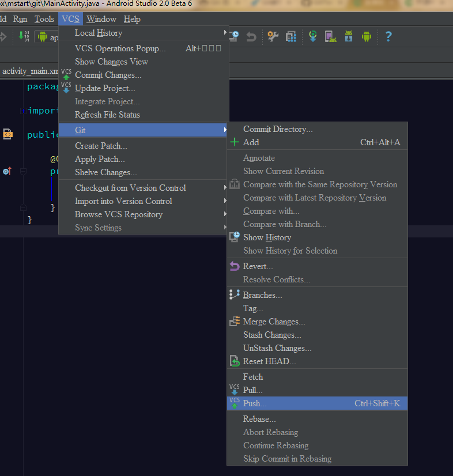Open the SDK Manager icon
Image resolution: width=453 pixels, height=476 pixels.
pos(349,36)
